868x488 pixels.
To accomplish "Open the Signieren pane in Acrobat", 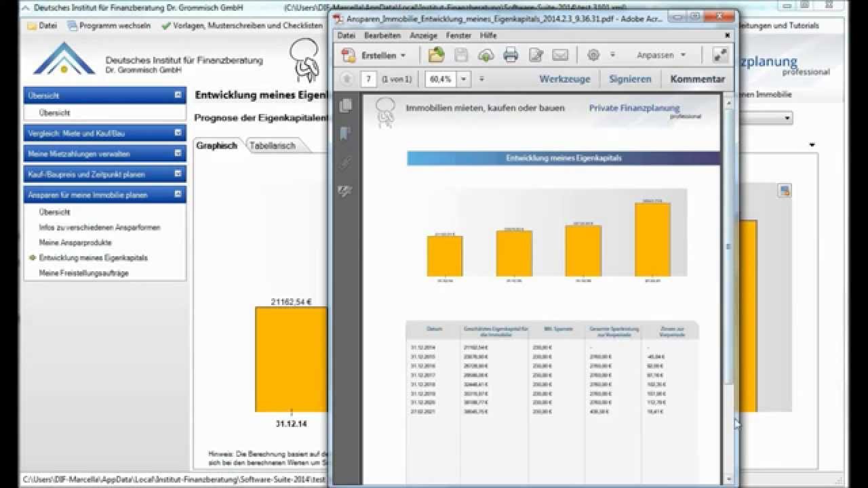I will [630, 79].
